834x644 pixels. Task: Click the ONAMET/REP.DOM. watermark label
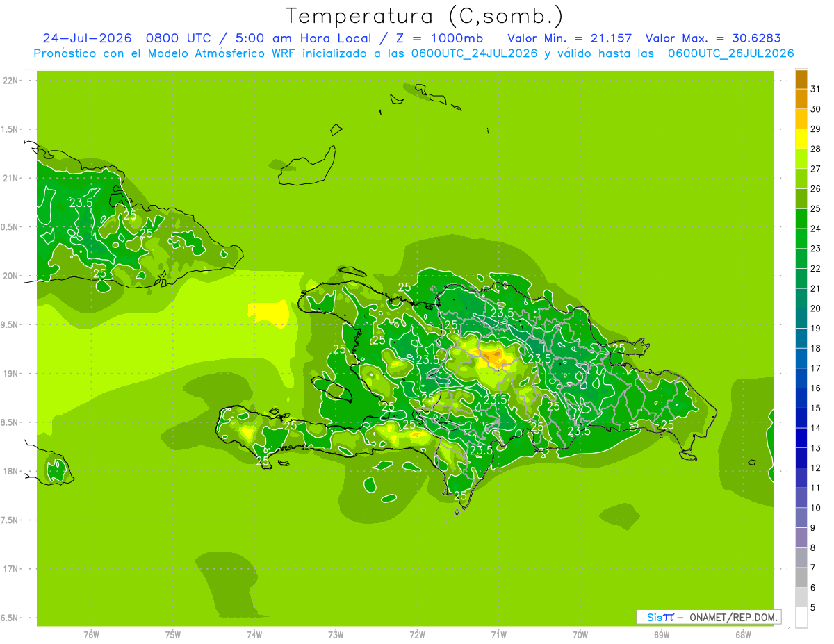(x=732, y=617)
